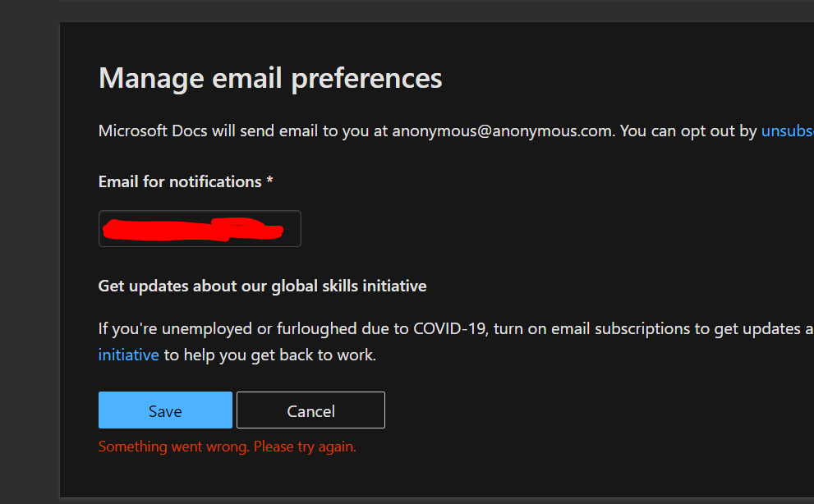Click the 'If you're unemployed or furloughed' paragraph
The width and height of the screenshot is (814, 504).
[456, 341]
